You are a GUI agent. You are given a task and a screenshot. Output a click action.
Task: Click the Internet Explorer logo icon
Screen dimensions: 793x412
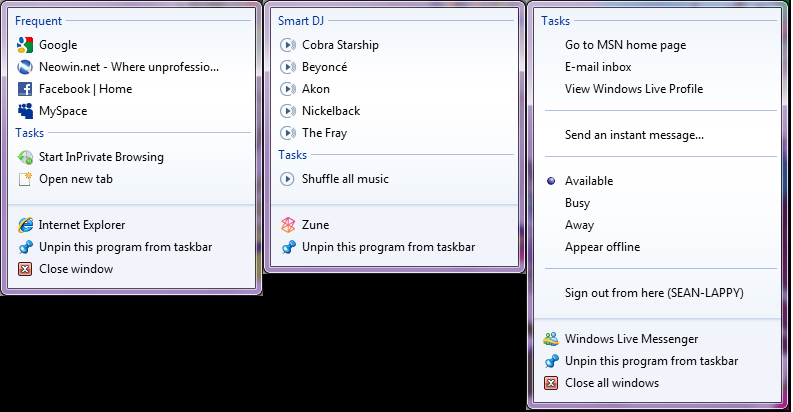tap(25, 225)
